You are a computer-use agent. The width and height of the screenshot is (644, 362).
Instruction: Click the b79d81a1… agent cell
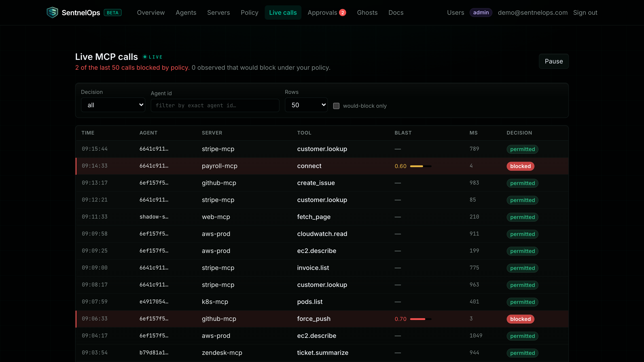[154, 353]
